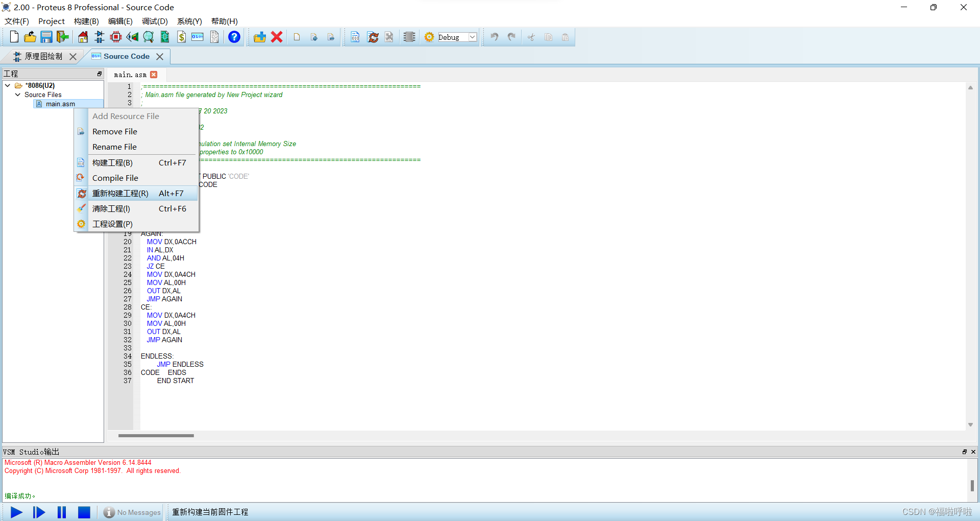Viewport: 980px width, 521px height.
Task: Click the Project Settings gear icon
Action: point(429,37)
